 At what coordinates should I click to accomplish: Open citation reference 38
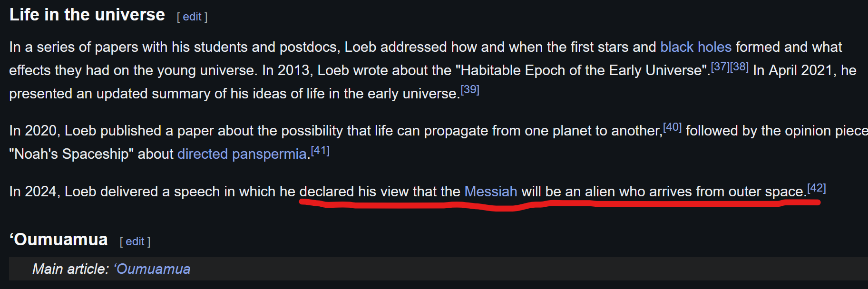point(740,67)
